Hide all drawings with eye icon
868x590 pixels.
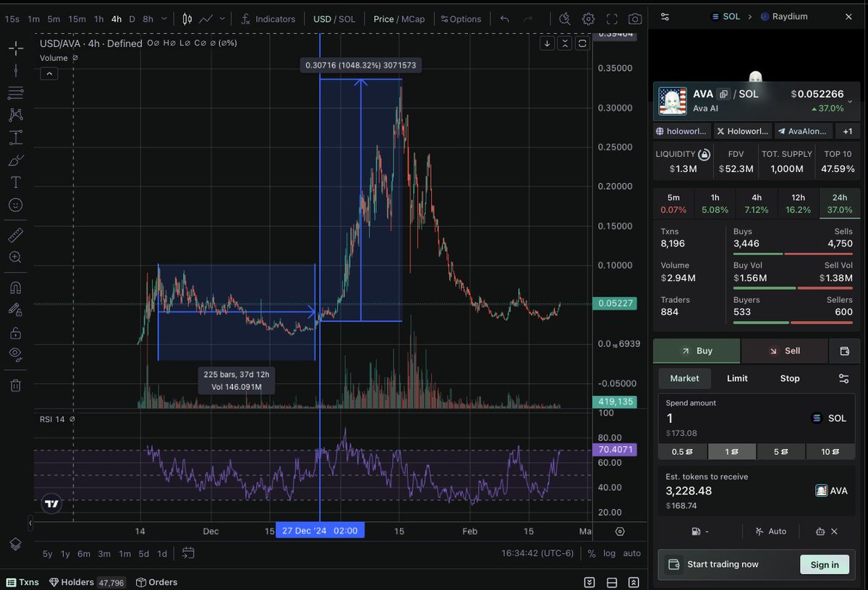pyautogui.click(x=15, y=354)
